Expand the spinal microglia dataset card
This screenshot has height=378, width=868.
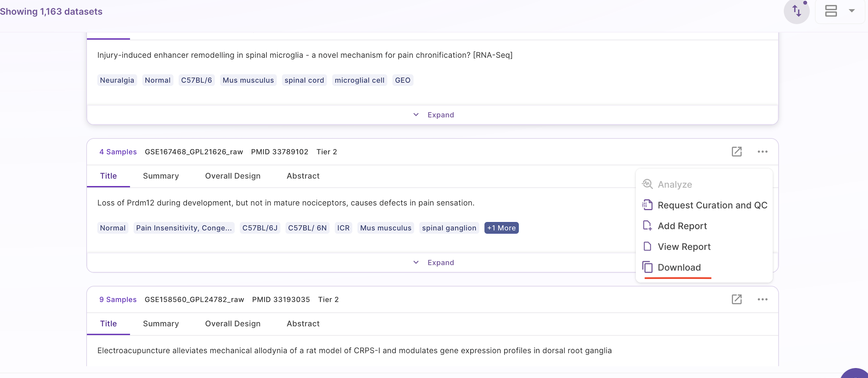(x=433, y=115)
